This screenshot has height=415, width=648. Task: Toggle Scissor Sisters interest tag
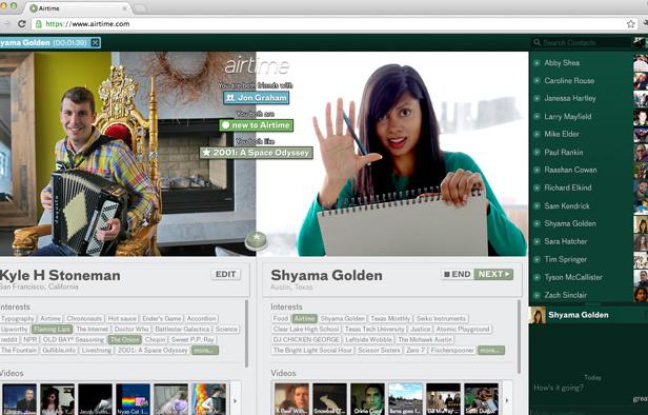click(x=379, y=351)
